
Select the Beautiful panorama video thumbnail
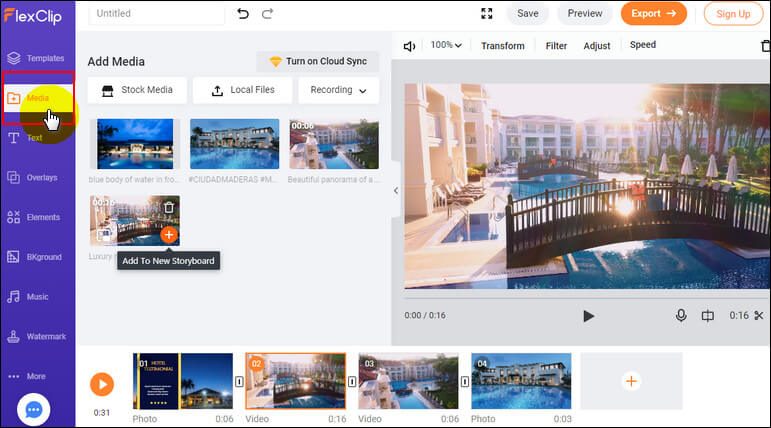pos(334,144)
